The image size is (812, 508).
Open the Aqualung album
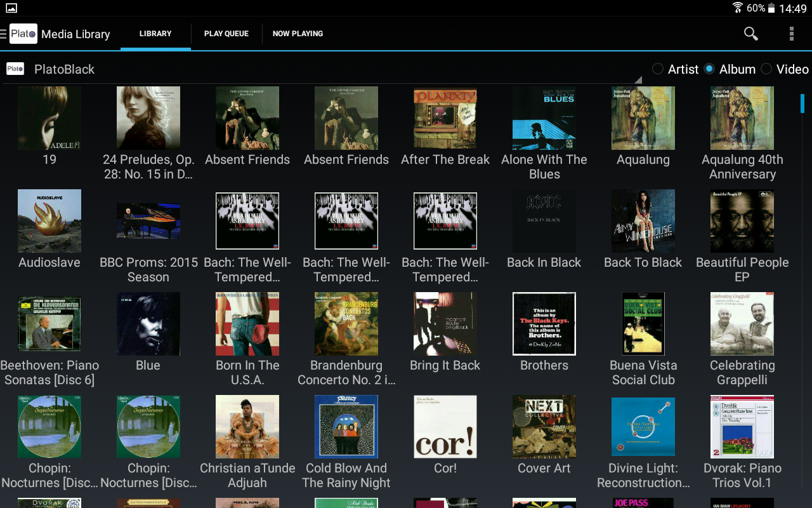click(x=643, y=117)
